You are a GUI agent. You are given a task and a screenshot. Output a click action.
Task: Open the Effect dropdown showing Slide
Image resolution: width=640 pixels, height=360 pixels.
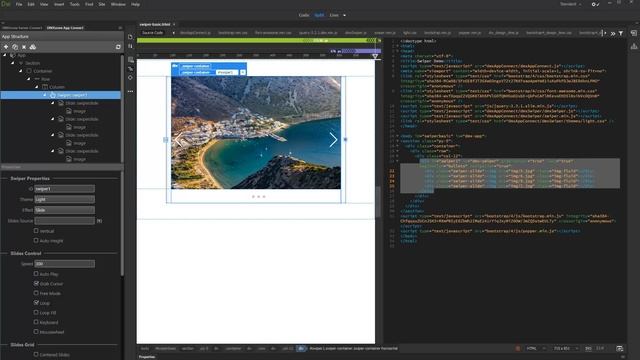tap(64, 210)
